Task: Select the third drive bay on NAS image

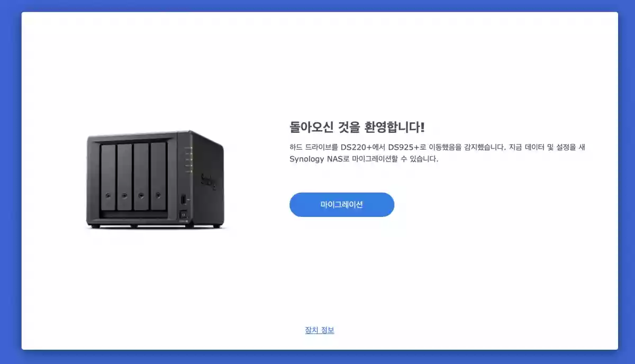Action: [141, 176]
